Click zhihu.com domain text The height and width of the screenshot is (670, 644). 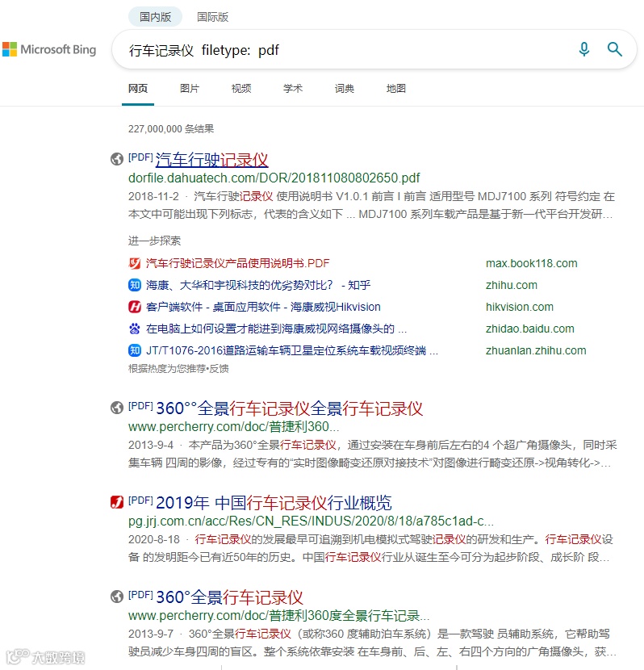pos(512,285)
